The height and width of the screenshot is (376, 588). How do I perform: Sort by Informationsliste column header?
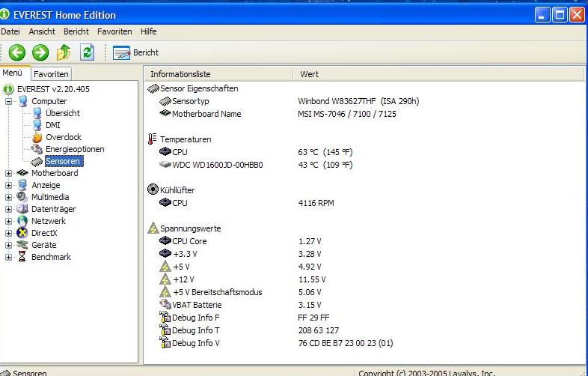[218, 74]
